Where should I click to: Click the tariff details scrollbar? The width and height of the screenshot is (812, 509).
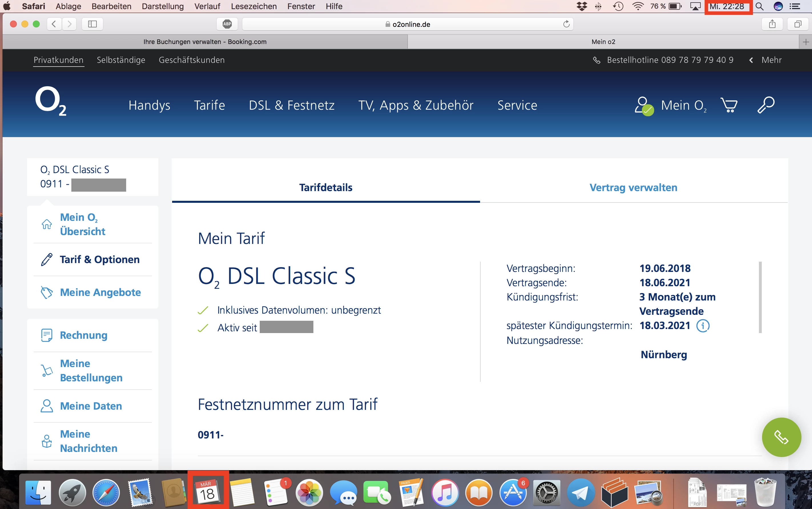[760, 297]
